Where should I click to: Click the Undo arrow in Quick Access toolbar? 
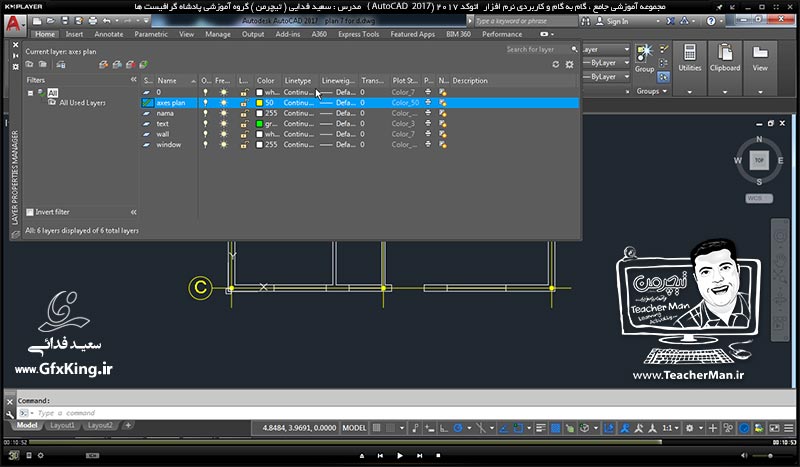click(106, 21)
